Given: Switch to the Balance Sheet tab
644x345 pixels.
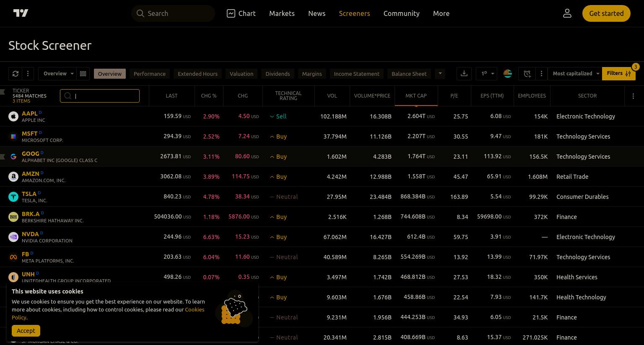Looking at the screenshot, I should tap(409, 74).
